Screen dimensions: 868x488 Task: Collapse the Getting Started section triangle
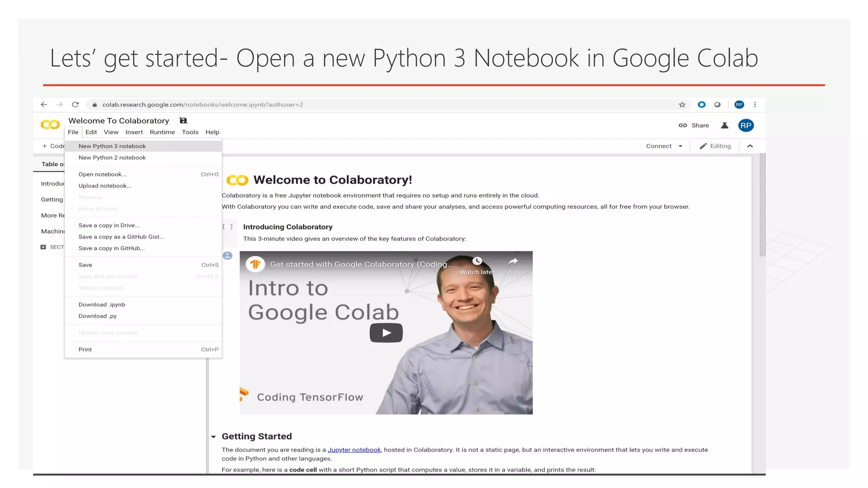point(214,437)
